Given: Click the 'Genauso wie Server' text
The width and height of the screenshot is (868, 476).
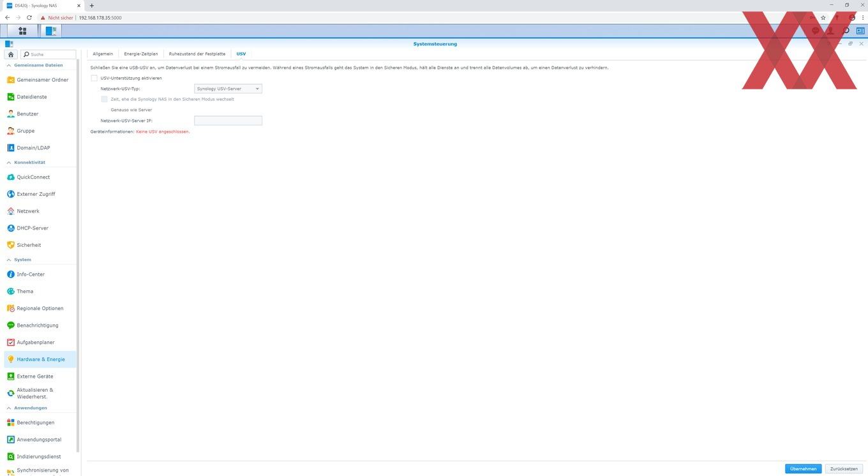Looking at the screenshot, I should point(131,110).
